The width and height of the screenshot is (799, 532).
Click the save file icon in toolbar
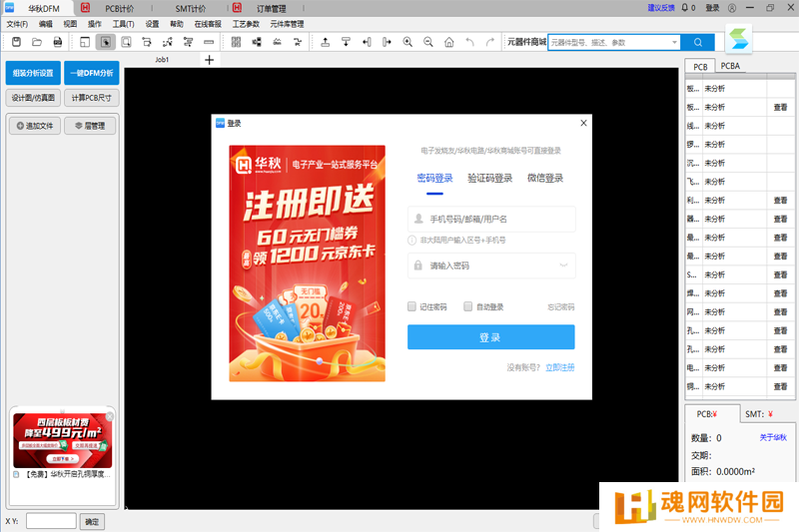point(16,42)
